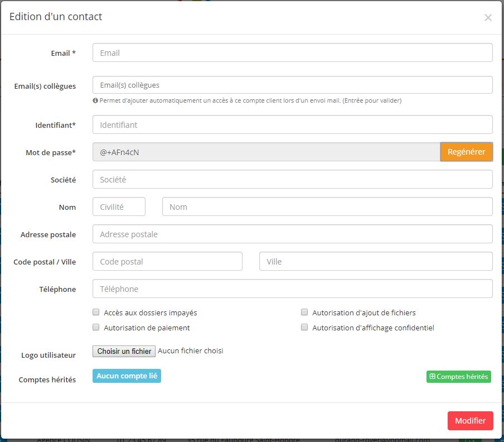Click the Civilité field
Viewport: 504px width, 442px height.
point(119,207)
